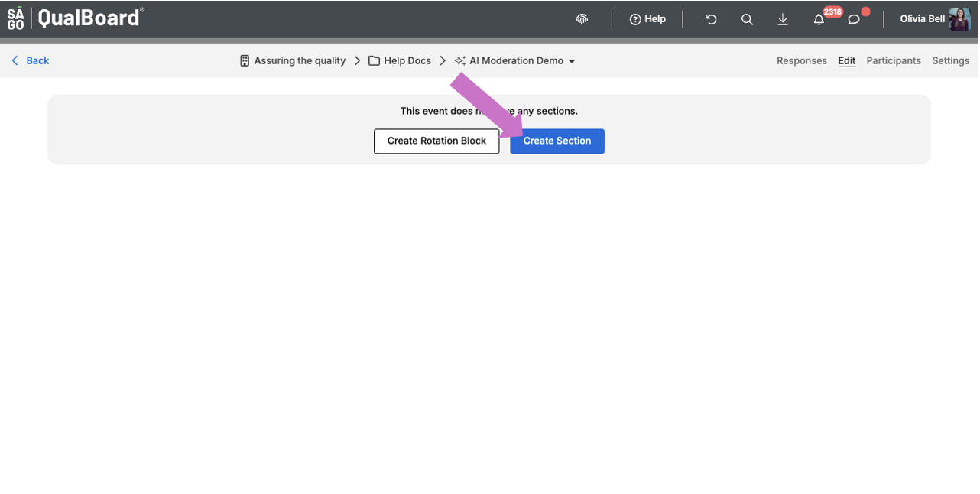Click the Create Rotation Block button
Screen dimensions: 980x494
click(436, 141)
